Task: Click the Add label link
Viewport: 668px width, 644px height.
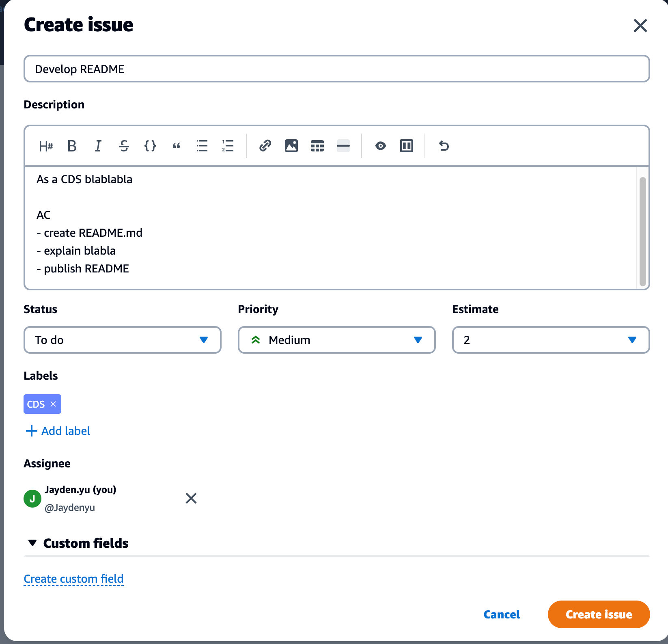Action: pos(66,431)
